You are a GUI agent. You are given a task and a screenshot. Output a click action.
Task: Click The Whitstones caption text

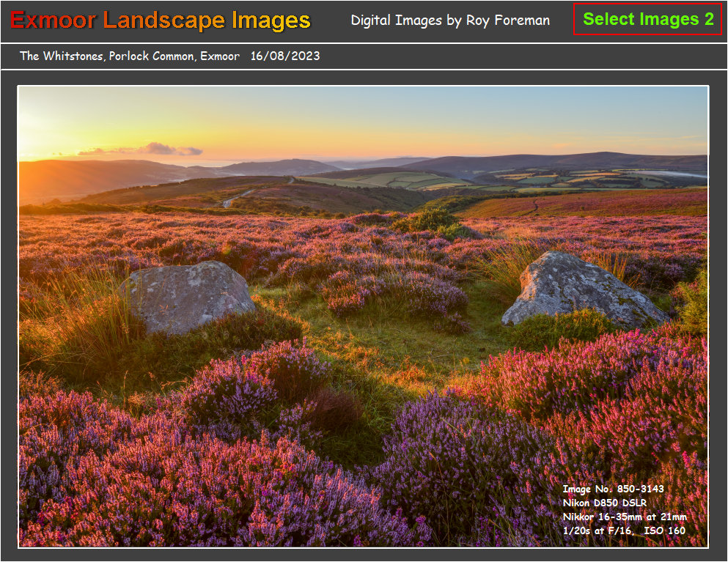point(130,55)
